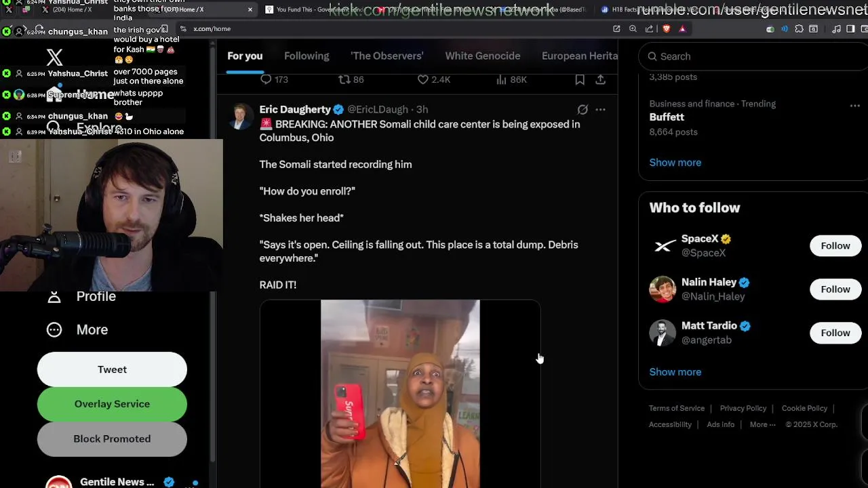This screenshot has height=488, width=868.
Task: Open Eric Daugherty's profile avatar
Action: 241,117
